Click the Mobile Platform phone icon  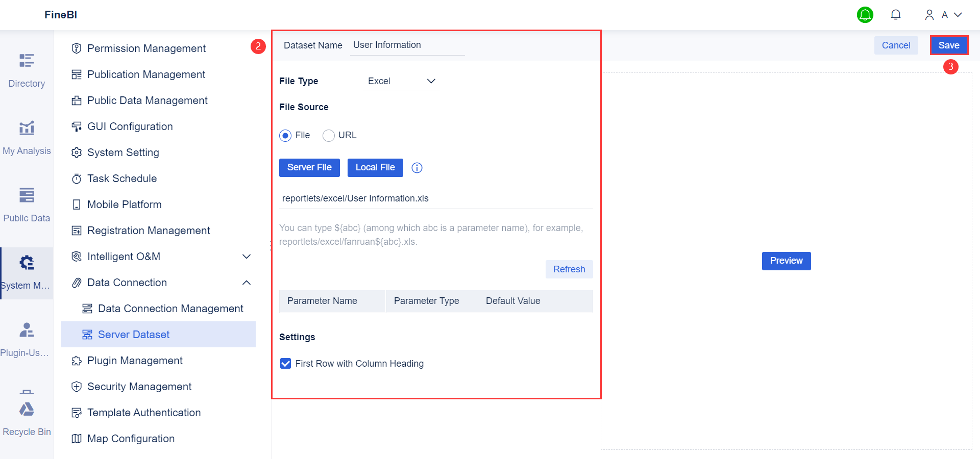[x=77, y=205]
